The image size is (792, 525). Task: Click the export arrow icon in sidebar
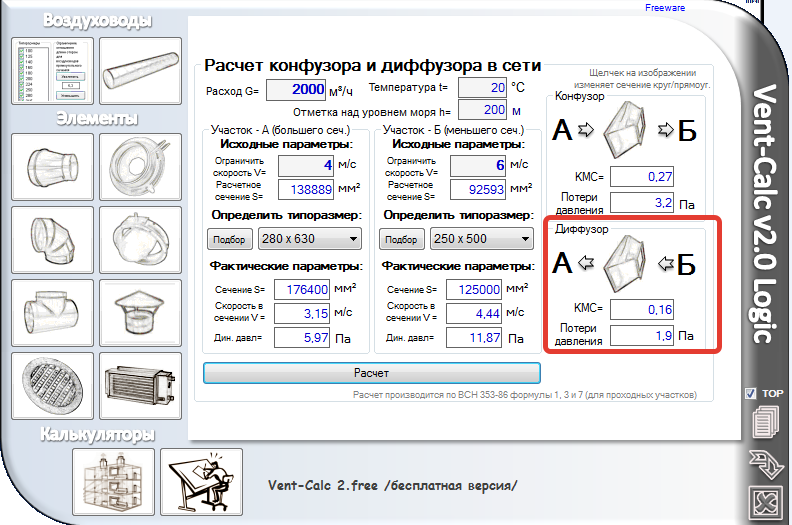point(766,464)
